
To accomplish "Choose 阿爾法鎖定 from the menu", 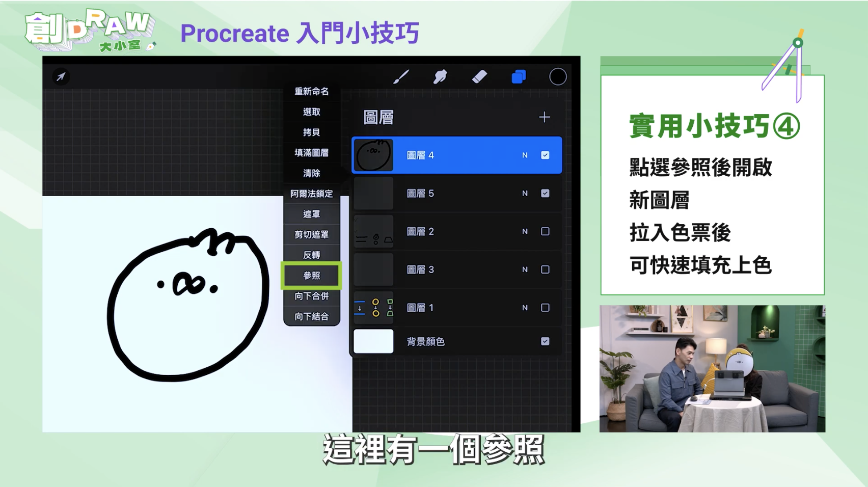I will [311, 194].
